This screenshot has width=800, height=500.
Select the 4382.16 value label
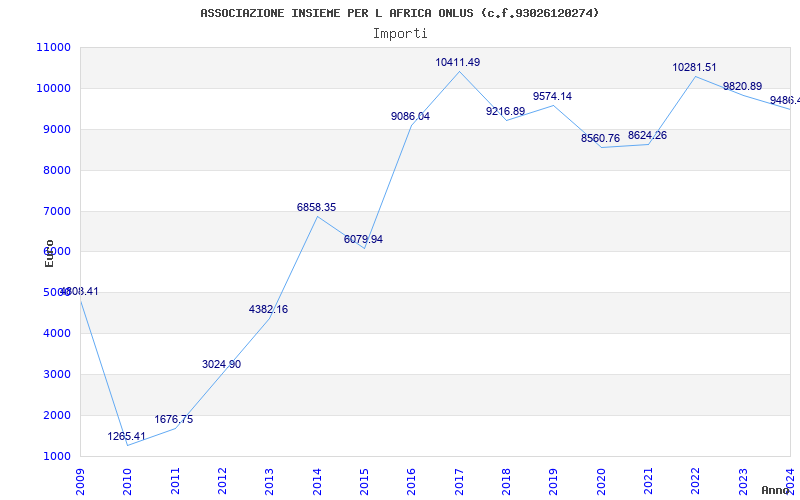[268, 309]
